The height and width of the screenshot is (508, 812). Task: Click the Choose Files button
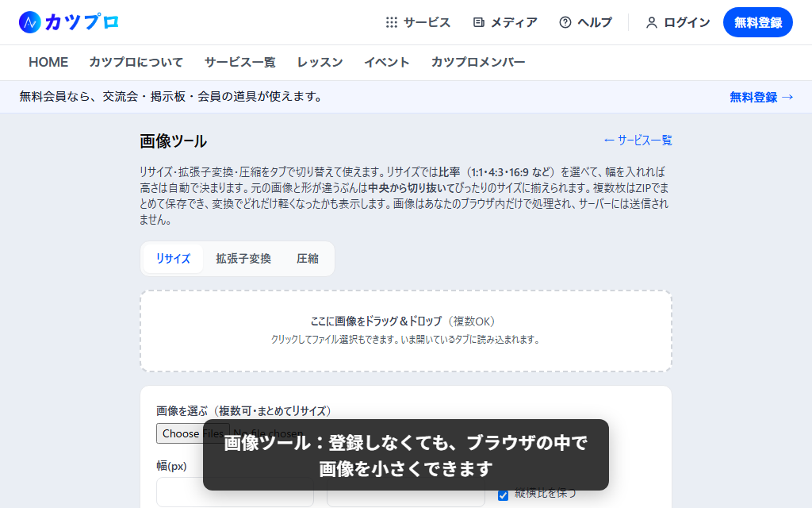[193, 433]
